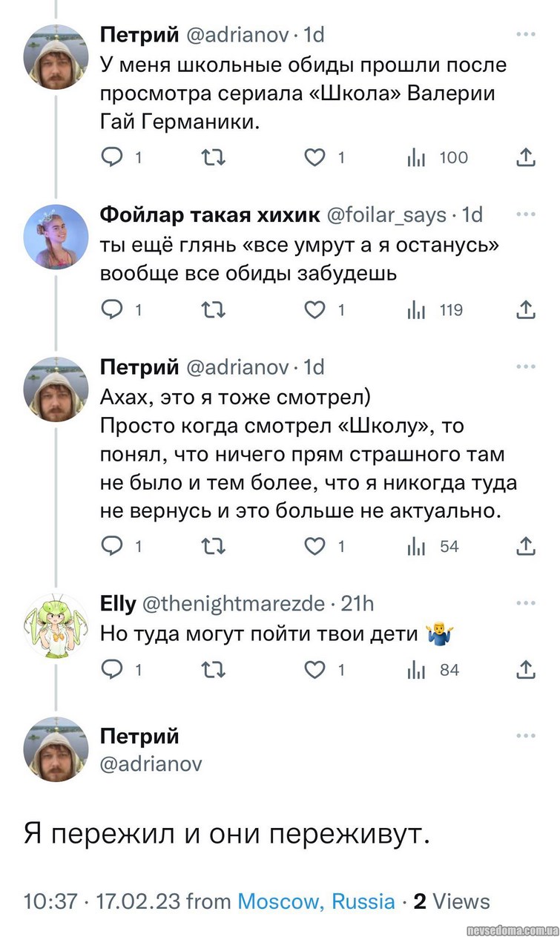This screenshot has height=937, width=560.
Task: Like Elly's tweet about твои дети
Action: [315, 670]
